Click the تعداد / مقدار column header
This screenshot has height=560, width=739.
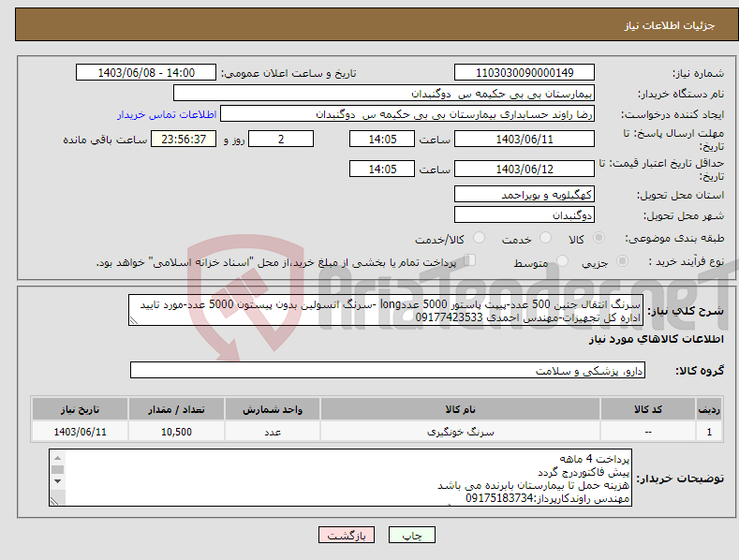(x=176, y=409)
